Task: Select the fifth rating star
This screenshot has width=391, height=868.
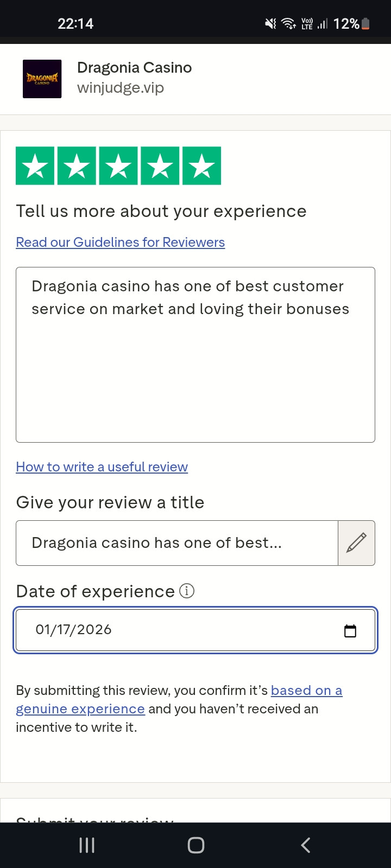Action: point(201,166)
